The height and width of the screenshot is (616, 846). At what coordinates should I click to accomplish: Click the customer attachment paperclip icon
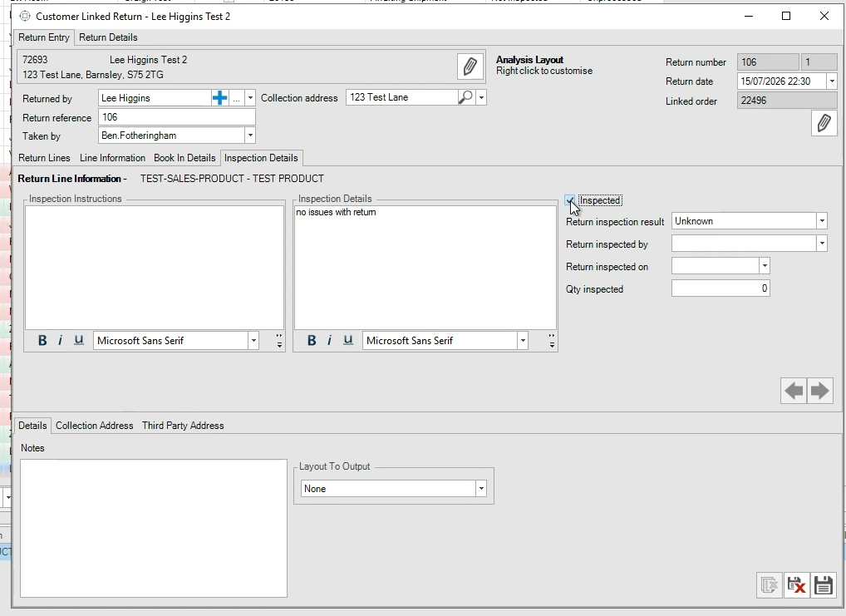pos(470,67)
